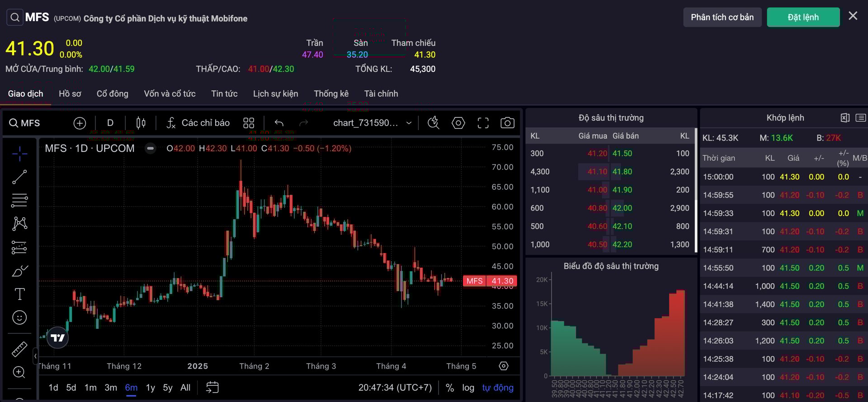The image size is (868, 402).
Task: Open the Tài chính tab
Action: [381, 93]
